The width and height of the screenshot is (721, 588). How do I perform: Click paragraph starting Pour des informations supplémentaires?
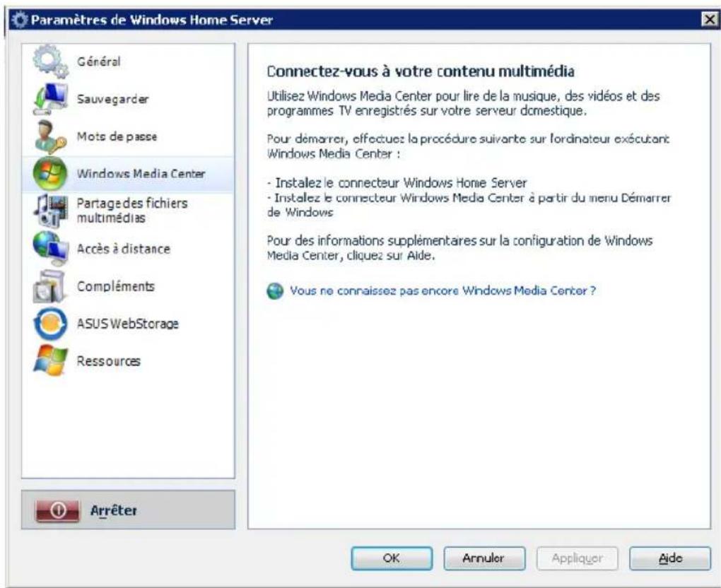[460, 248]
